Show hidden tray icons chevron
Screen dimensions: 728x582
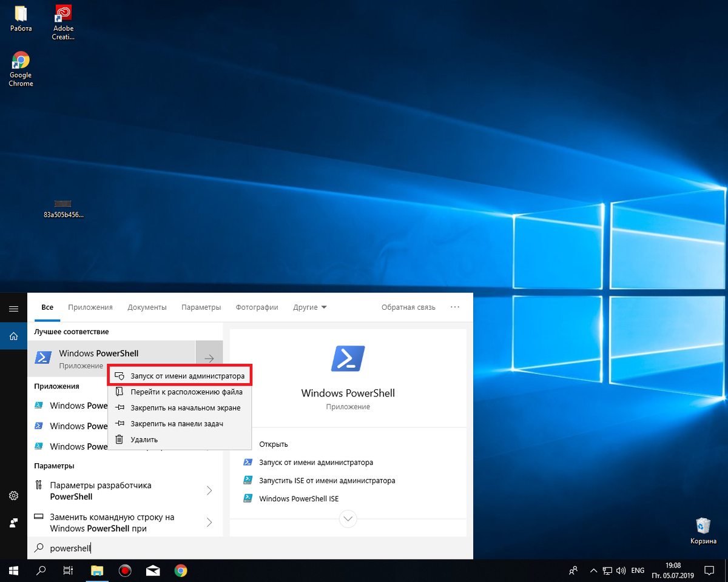[x=593, y=570]
